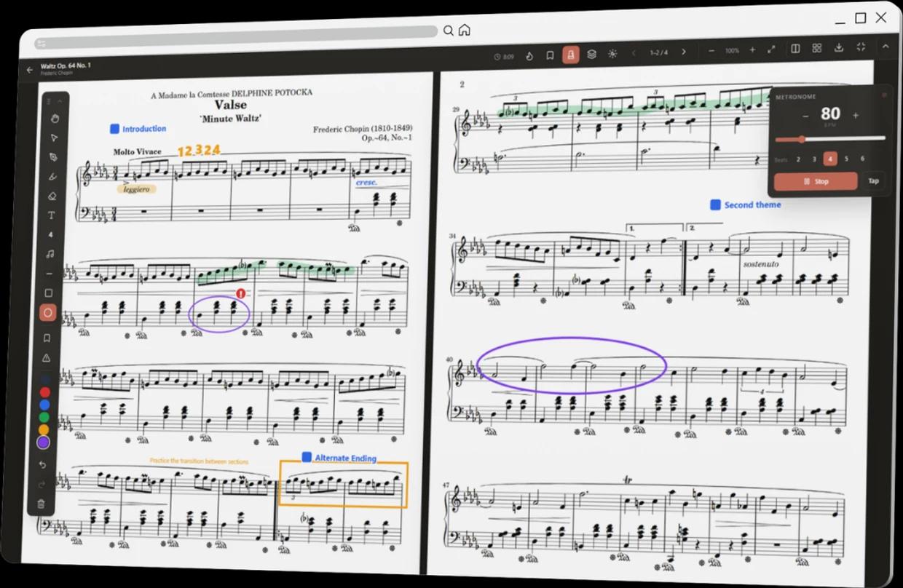Set metronome beats to 4
The height and width of the screenshot is (588, 903).
pyautogui.click(x=830, y=159)
